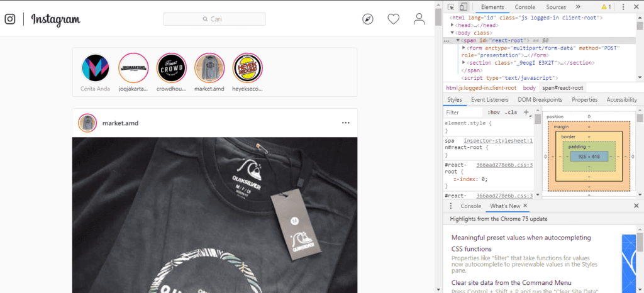The width and height of the screenshot is (644, 293).
Task: Activate the DevTools inspect element icon
Action: [x=451, y=7]
